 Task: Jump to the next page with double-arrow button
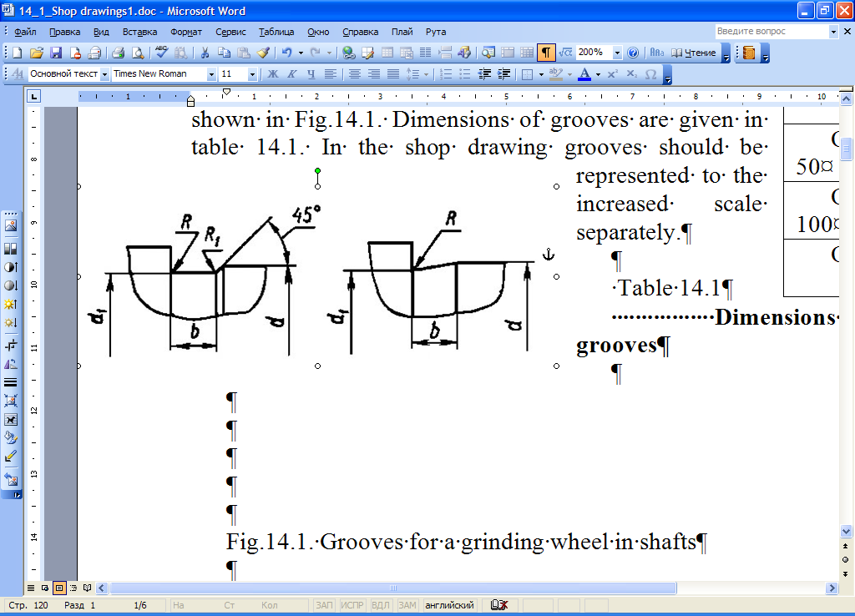845,574
